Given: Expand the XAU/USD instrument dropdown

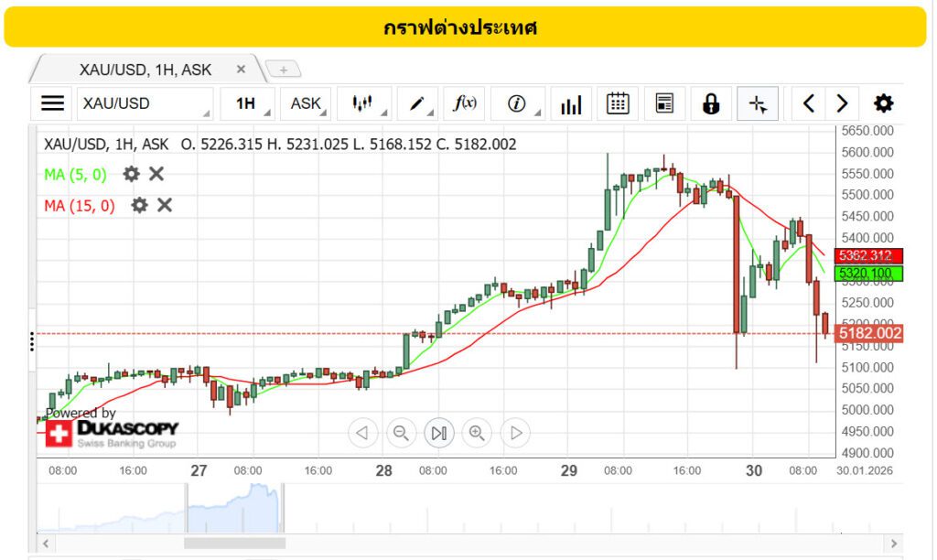Looking at the screenshot, I should pyautogui.click(x=145, y=103).
